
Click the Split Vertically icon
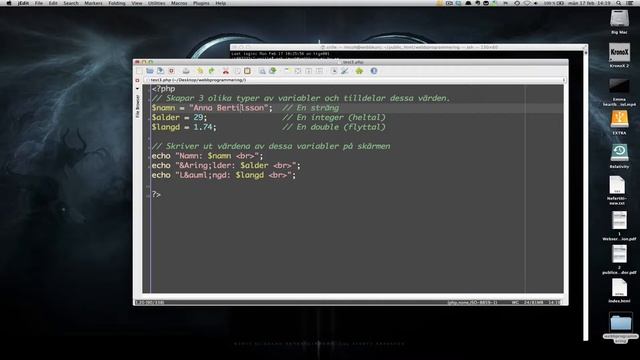click(x=319, y=71)
